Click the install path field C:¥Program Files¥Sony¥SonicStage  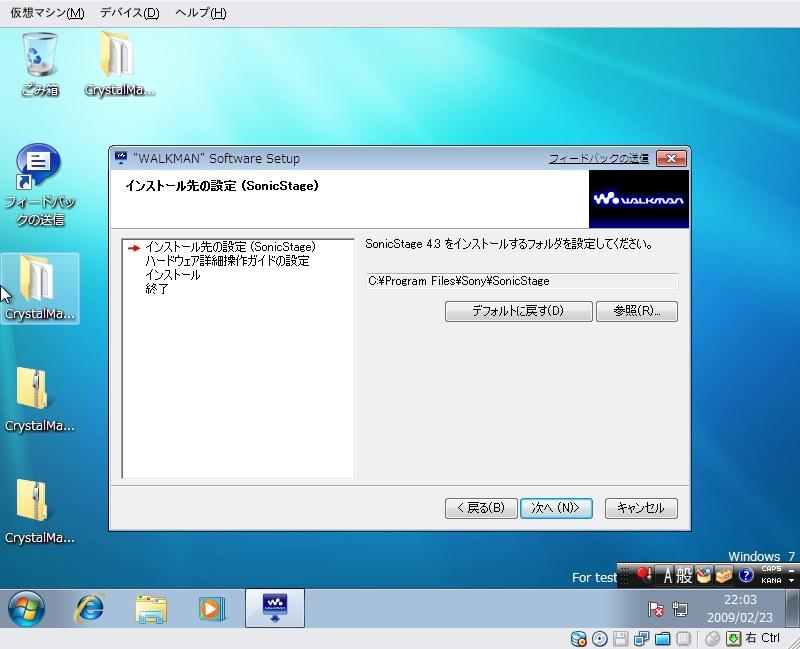522,281
